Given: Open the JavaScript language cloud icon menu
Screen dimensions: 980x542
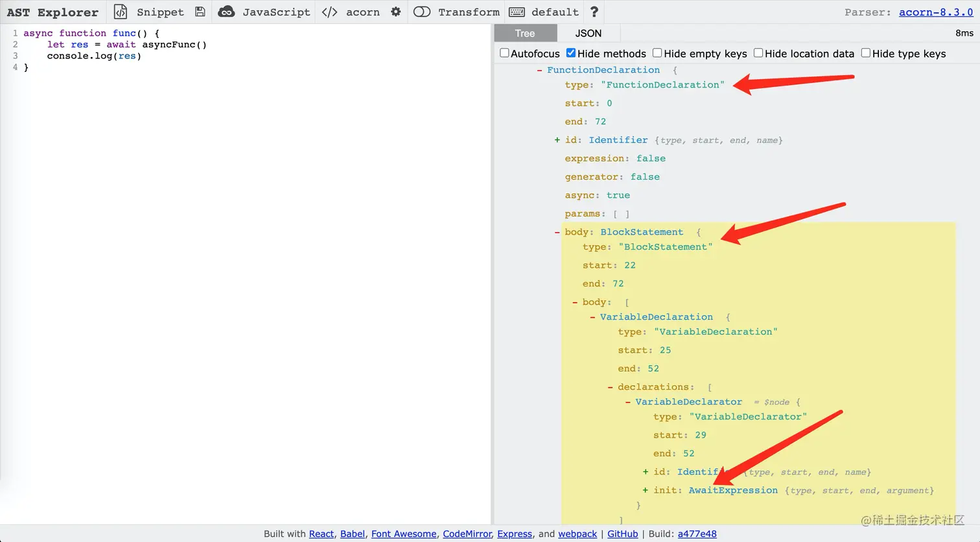Looking at the screenshot, I should pyautogui.click(x=226, y=12).
